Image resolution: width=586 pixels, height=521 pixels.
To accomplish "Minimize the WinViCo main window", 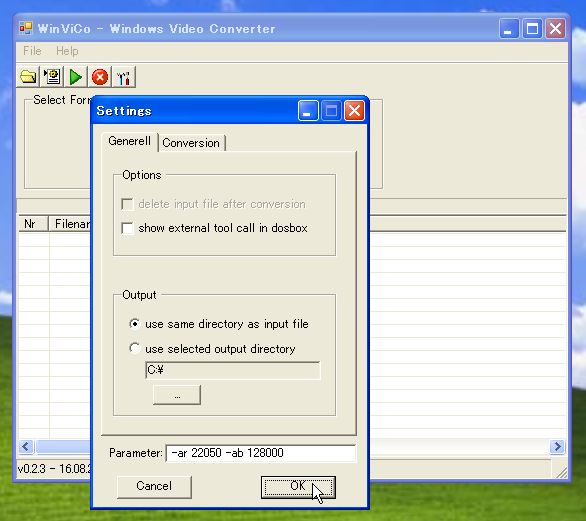I will pyautogui.click(x=509, y=28).
